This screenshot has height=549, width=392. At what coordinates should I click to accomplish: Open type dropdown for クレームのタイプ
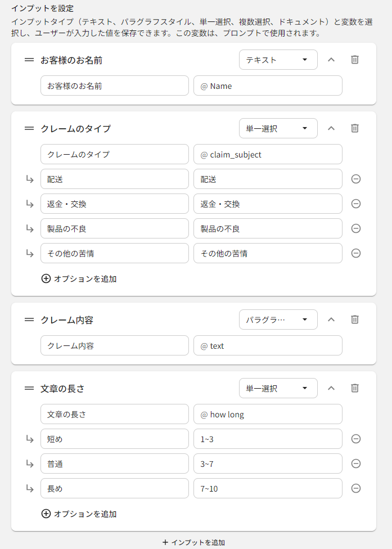tap(278, 128)
